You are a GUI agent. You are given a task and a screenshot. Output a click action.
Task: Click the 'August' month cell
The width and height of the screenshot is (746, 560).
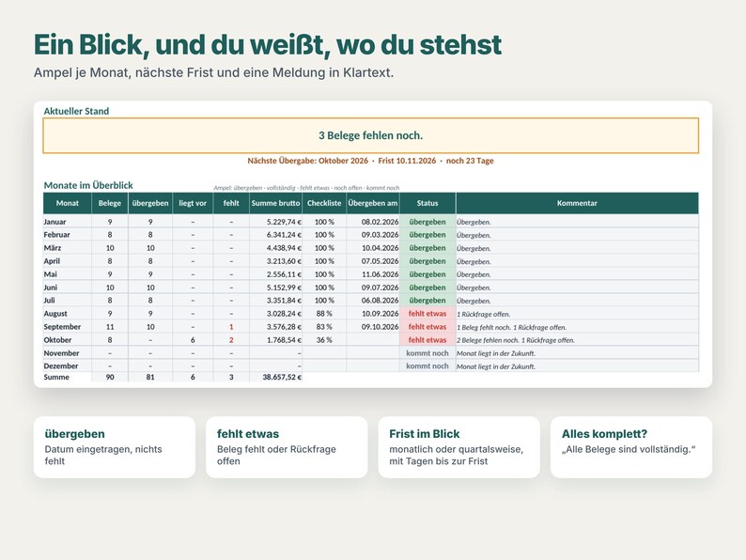[67, 314]
